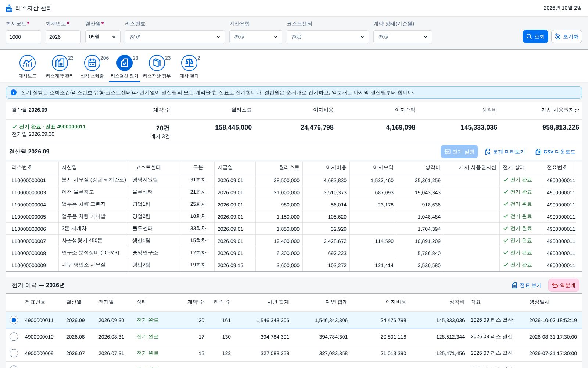Click the 연구소 분석장비 (LC-MS) asset name
Viewport: 588px width, 368px height.
coord(90,253)
